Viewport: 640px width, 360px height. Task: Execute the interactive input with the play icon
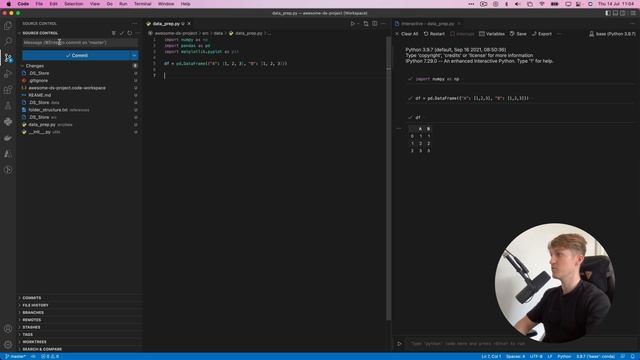pos(399,344)
